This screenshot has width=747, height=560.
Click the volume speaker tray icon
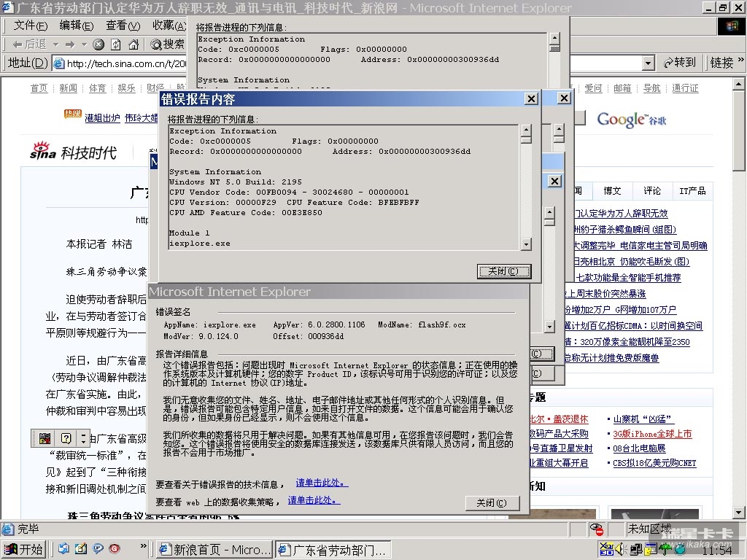622,550
